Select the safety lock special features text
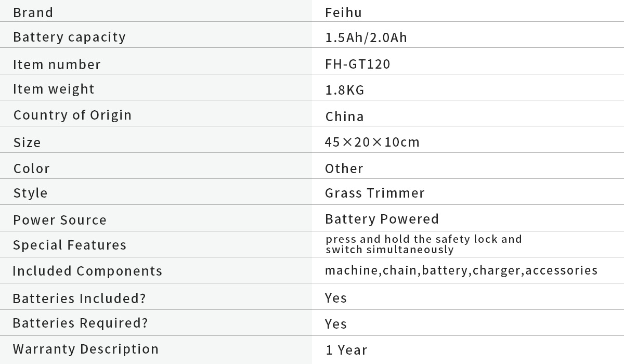Image resolution: width=624 pixels, height=364 pixels. coord(423,244)
